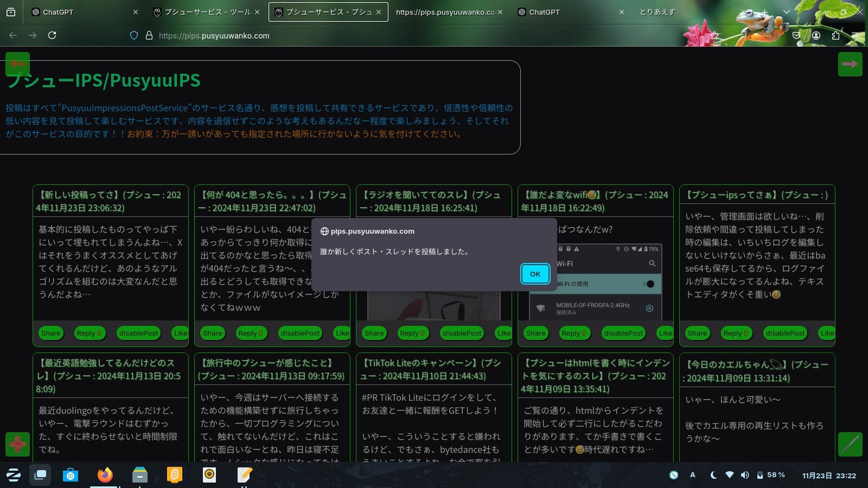Close the プシューサービス - プシュ tab
Viewport: 868px width, 488px height.
coord(379,12)
